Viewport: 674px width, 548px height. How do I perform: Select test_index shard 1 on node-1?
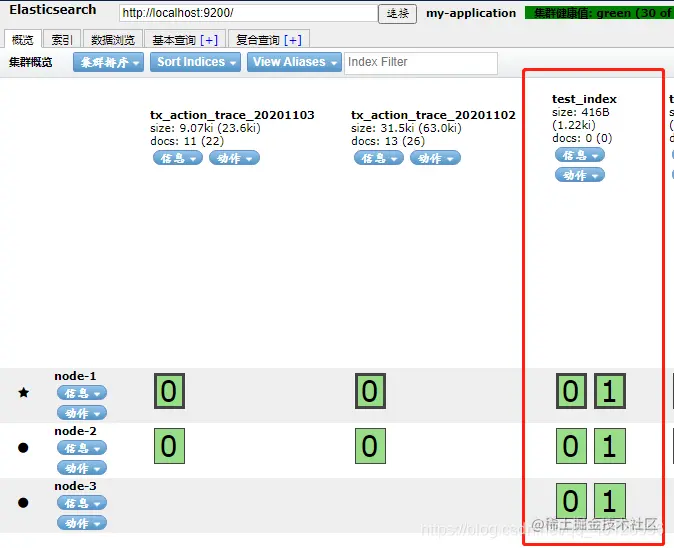pyautogui.click(x=610, y=391)
